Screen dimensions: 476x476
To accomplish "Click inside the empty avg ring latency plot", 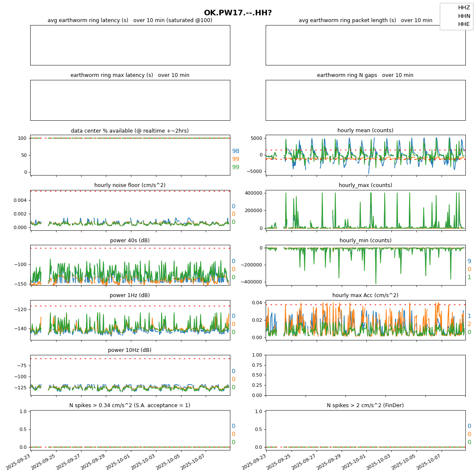I will coord(130,45).
